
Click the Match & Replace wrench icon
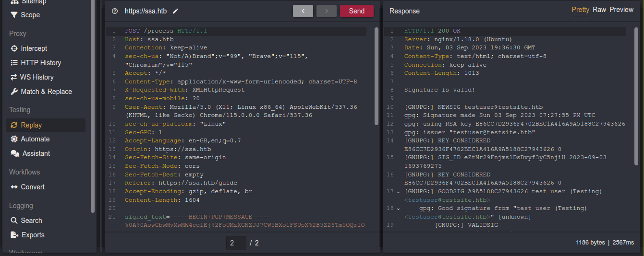13,92
